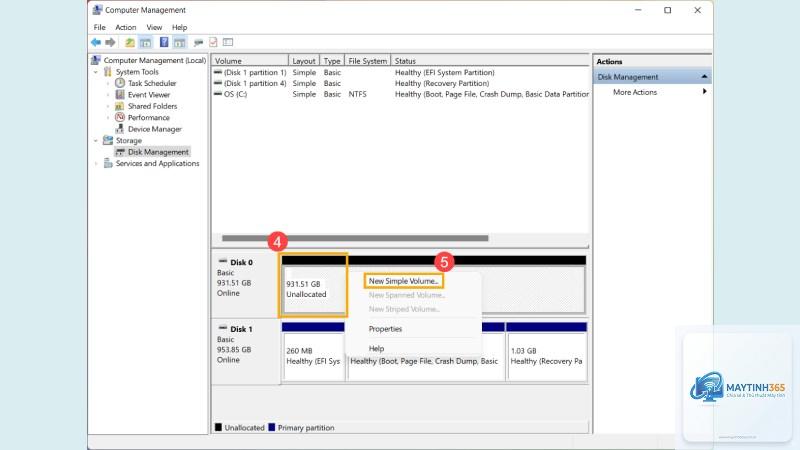Click the Forward arrow in toolbar
Image resolution: width=800 pixels, height=450 pixels.
point(110,42)
